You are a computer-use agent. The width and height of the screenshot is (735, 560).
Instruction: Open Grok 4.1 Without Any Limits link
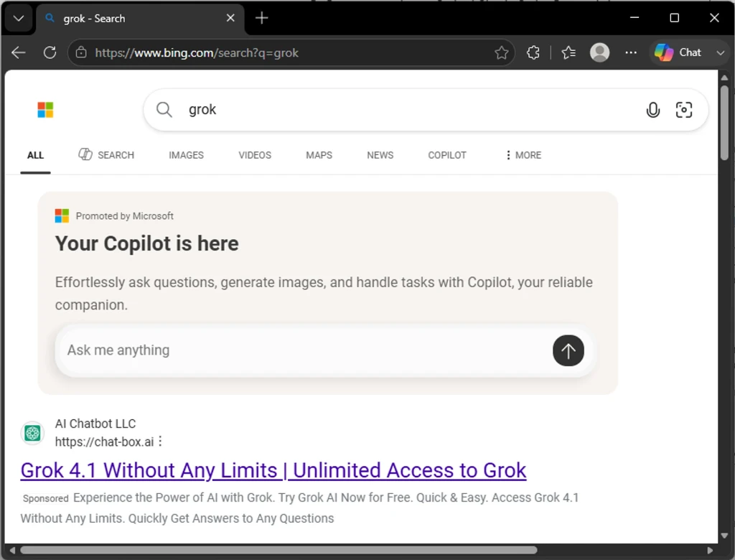coord(273,470)
